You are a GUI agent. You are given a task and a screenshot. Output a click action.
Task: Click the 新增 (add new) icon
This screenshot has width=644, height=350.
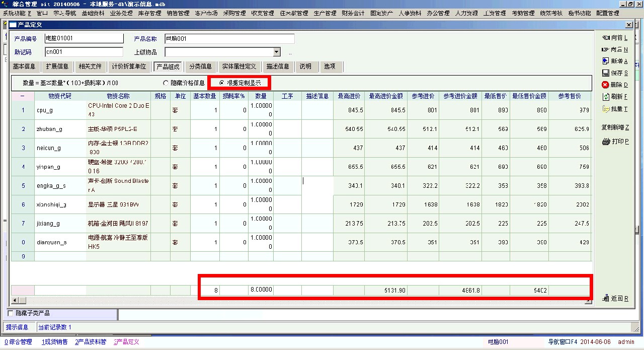(x=605, y=61)
